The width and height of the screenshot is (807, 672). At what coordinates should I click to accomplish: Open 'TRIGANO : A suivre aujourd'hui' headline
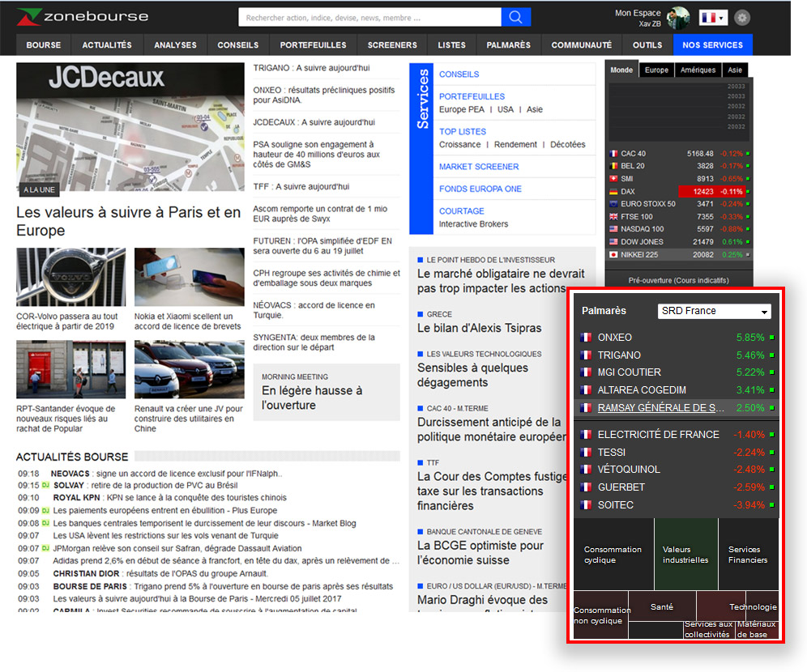[311, 68]
